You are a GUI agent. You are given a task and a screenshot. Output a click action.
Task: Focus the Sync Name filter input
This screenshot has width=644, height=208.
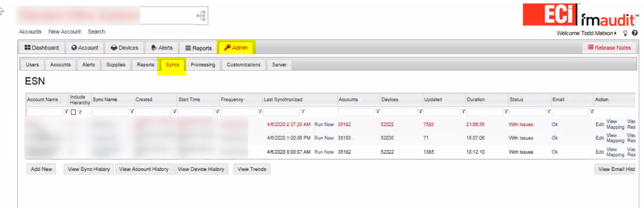(110, 112)
